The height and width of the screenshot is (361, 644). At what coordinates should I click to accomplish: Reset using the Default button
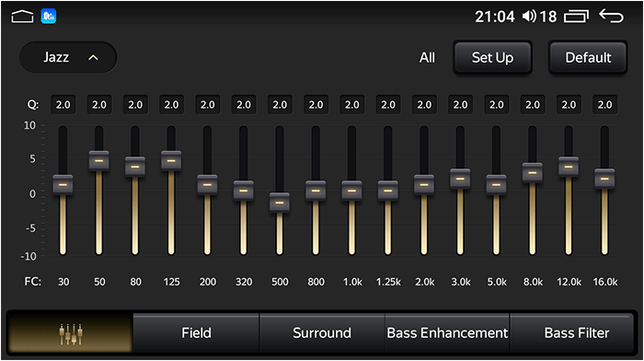pos(588,58)
